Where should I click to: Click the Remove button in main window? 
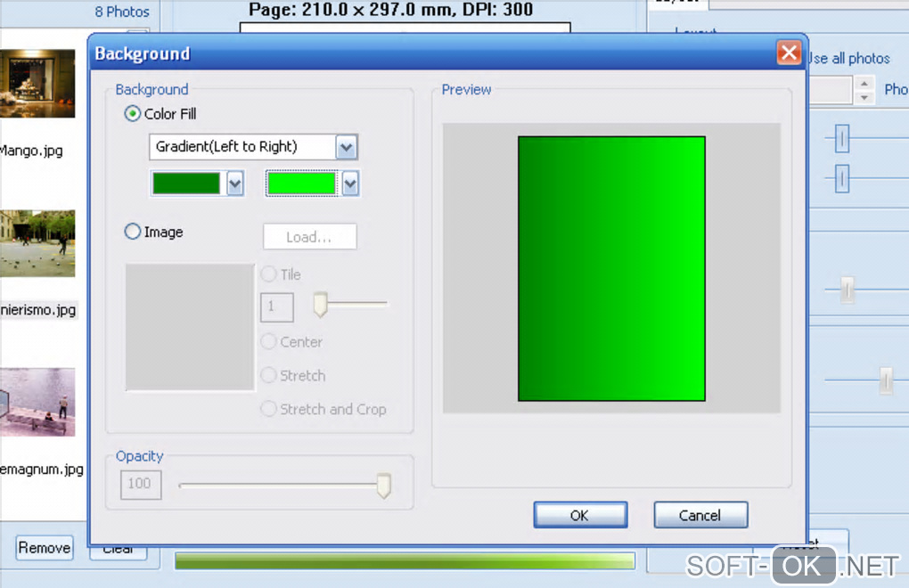pyautogui.click(x=45, y=548)
